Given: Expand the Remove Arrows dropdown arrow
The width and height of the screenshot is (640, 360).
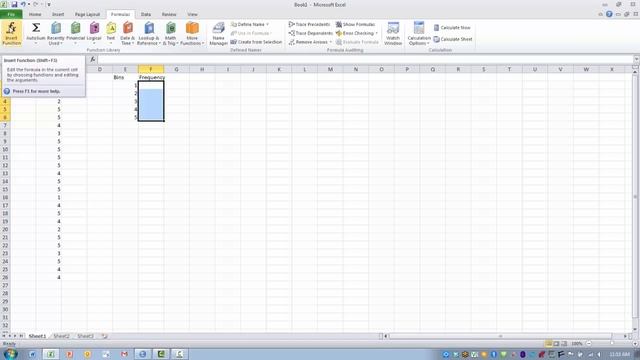Looking at the screenshot, I should [330, 42].
